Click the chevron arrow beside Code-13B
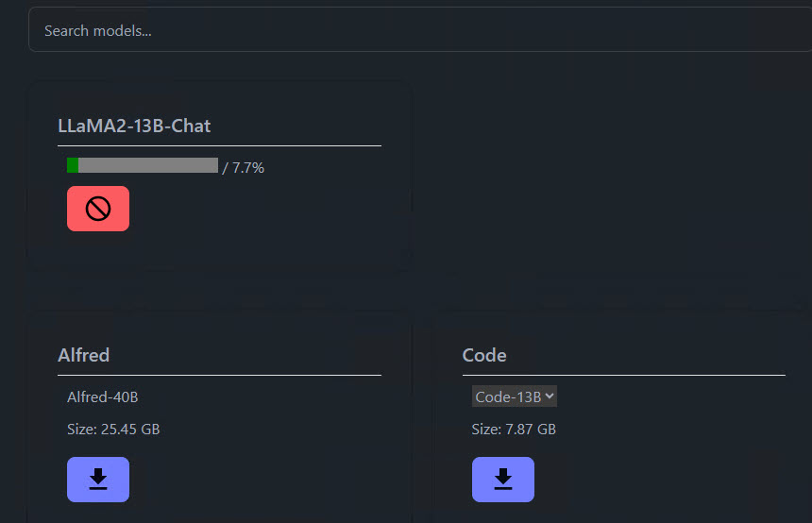 (x=550, y=396)
